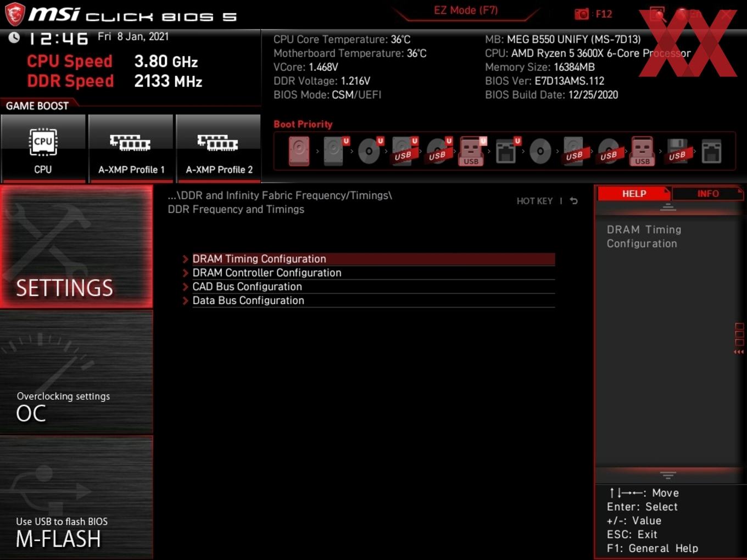747x560 pixels.
Task: Click Memory Size: 16384MB text
Action: pos(540,67)
